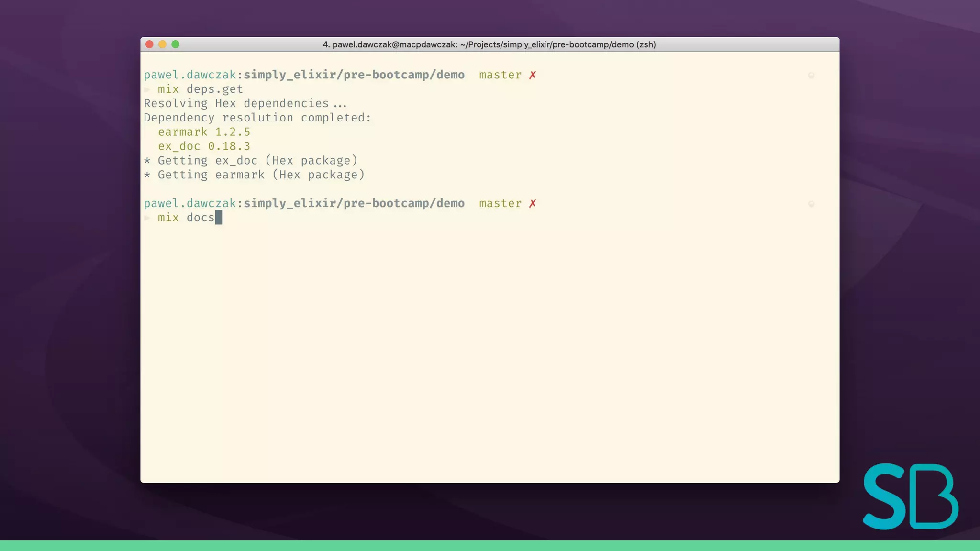Click the earmark 1.2.5 dependency line
The height and width of the screenshot is (551, 980).
click(x=204, y=132)
